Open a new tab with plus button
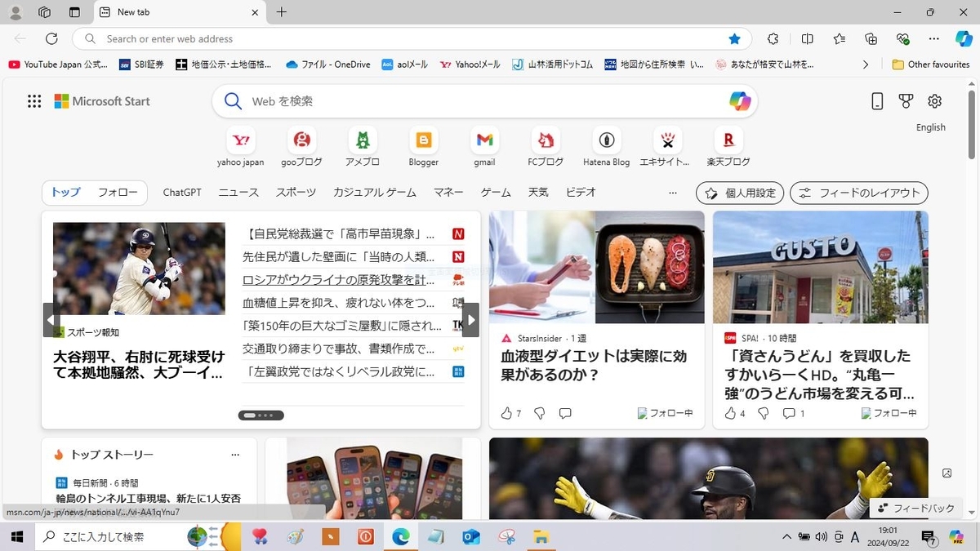Viewport: 980px width, 551px height. [x=282, y=12]
